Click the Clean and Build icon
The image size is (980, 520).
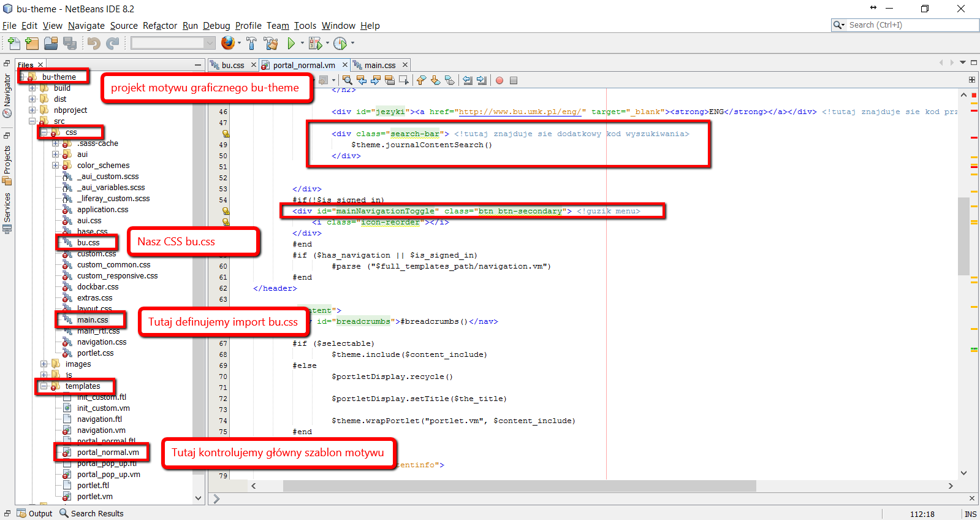[x=270, y=43]
